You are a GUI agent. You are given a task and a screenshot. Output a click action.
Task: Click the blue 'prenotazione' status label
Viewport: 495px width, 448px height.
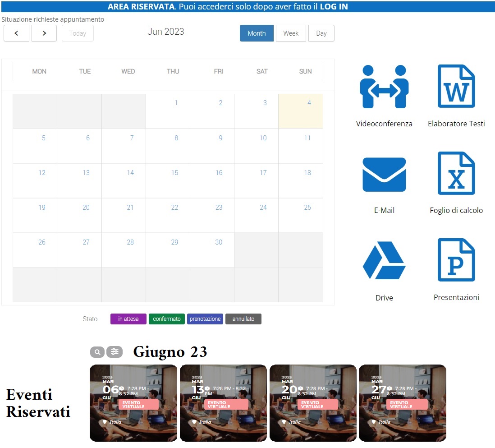click(205, 319)
